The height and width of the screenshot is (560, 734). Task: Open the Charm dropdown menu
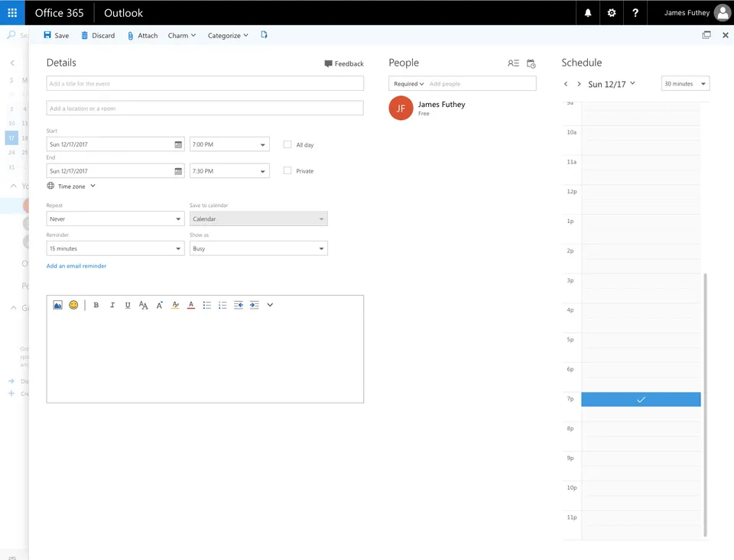pos(182,35)
